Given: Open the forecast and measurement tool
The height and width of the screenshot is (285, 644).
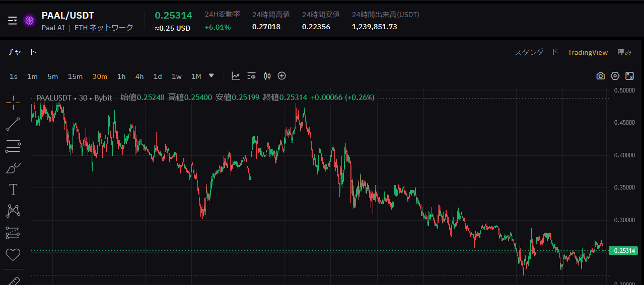Looking at the screenshot, I should [13, 233].
